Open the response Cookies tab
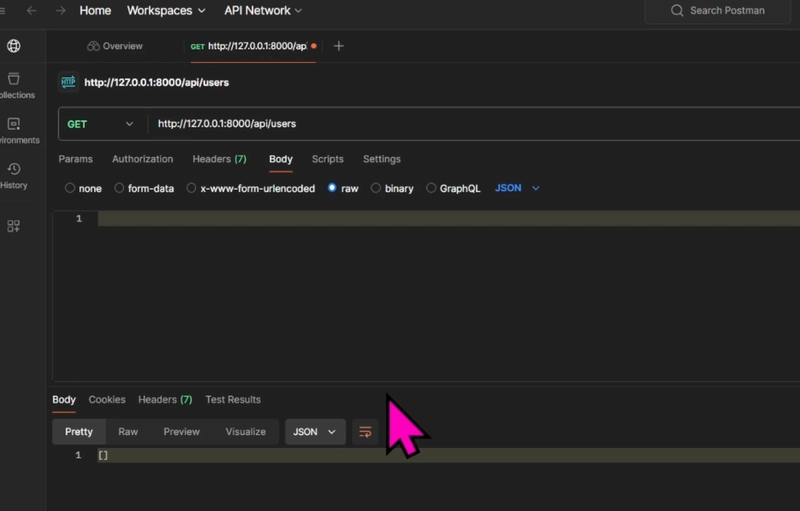800x511 pixels. [x=107, y=400]
